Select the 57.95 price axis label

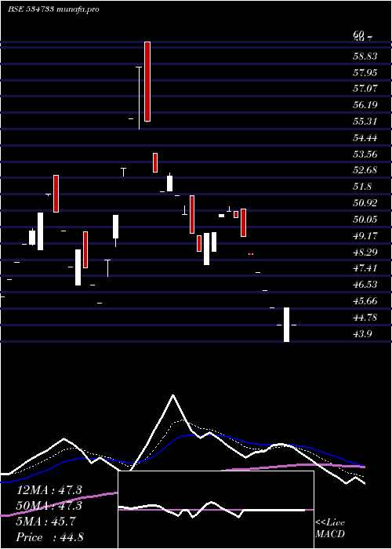click(x=365, y=73)
